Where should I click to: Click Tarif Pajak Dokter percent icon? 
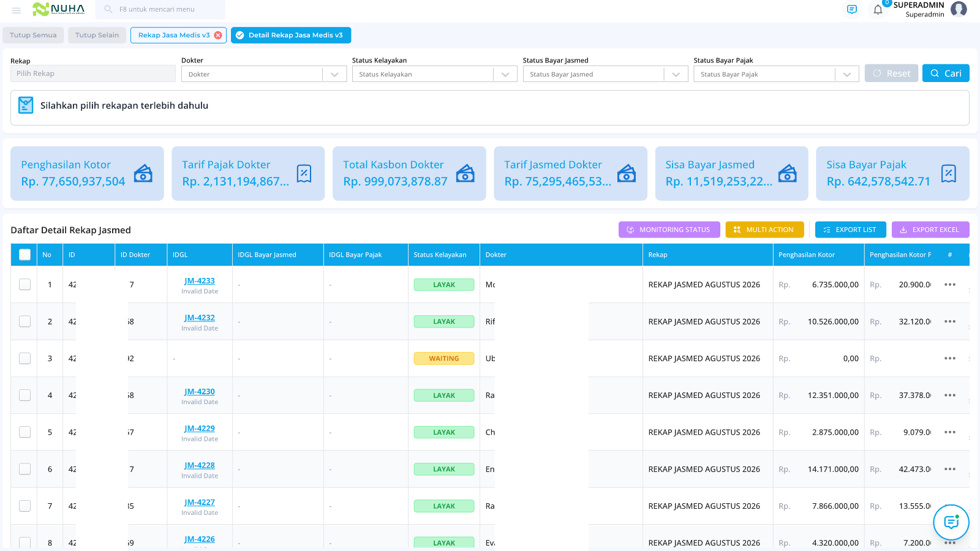[304, 173]
